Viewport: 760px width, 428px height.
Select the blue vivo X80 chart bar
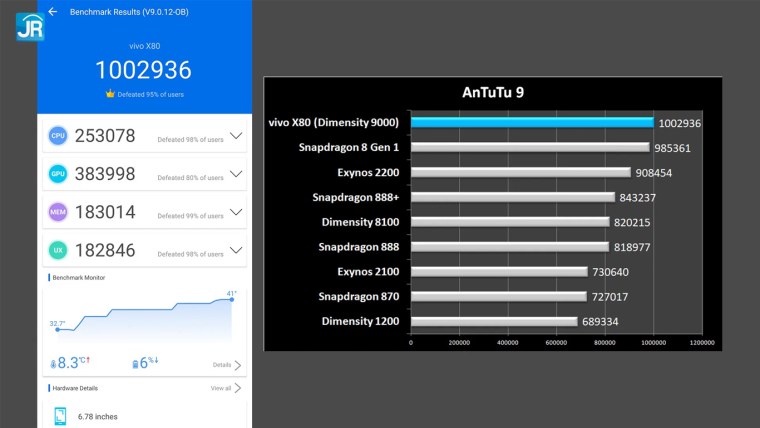click(532, 123)
